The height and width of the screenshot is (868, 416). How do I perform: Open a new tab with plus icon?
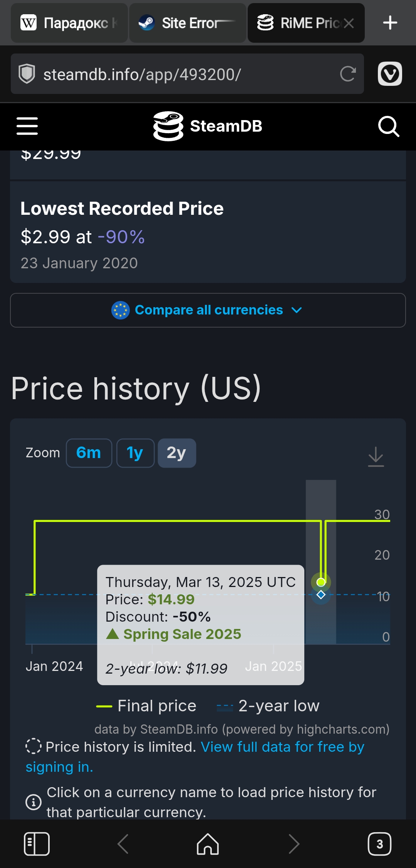pyautogui.click(x=390, y=23)
